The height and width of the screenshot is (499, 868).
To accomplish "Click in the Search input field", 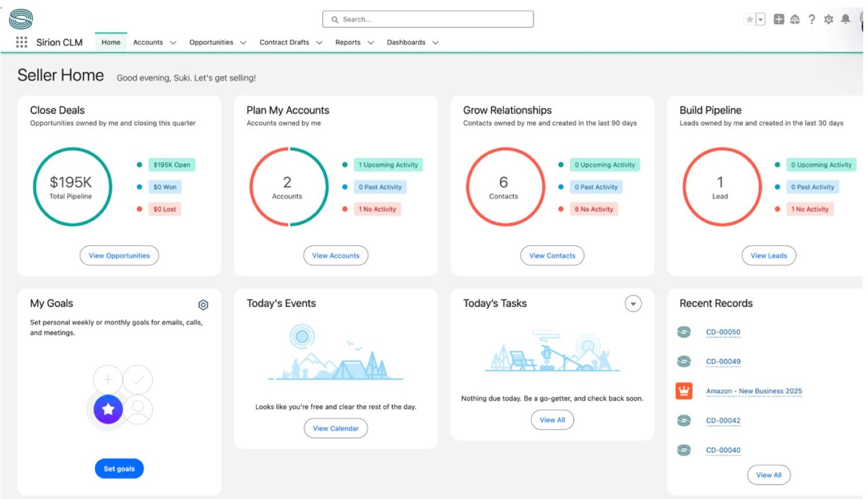I will tap(428, 20).
